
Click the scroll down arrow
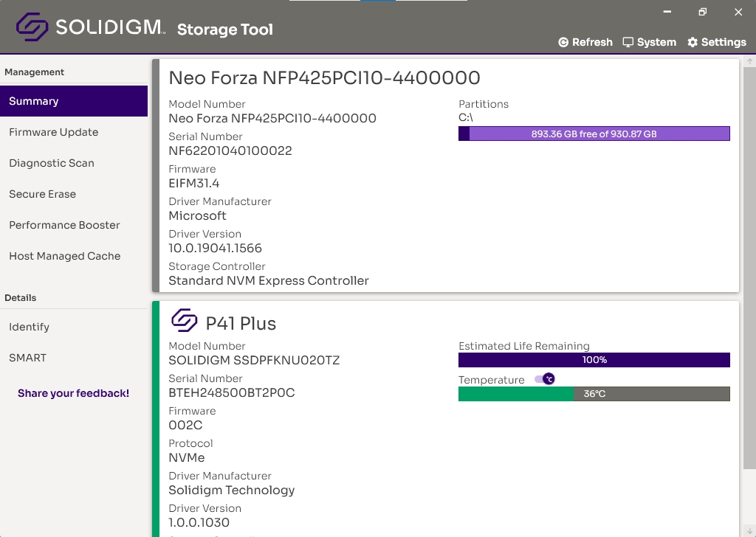pyautogui.click(x=750, y=531)
